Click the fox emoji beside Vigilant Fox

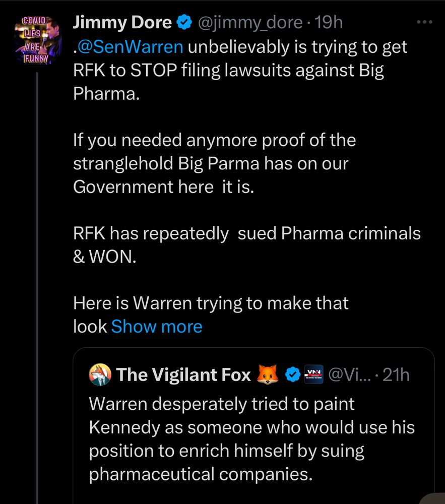267,374
